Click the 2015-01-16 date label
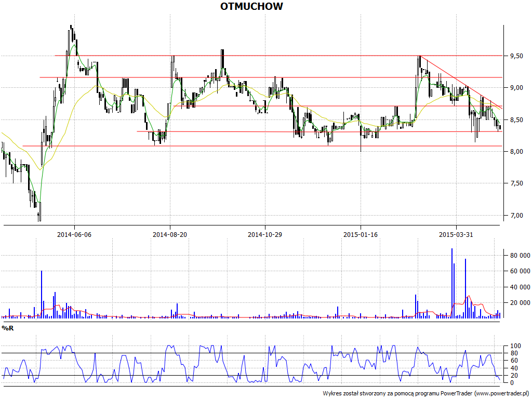Viewport: 532px width, 399px height. [x=361, y=234]
